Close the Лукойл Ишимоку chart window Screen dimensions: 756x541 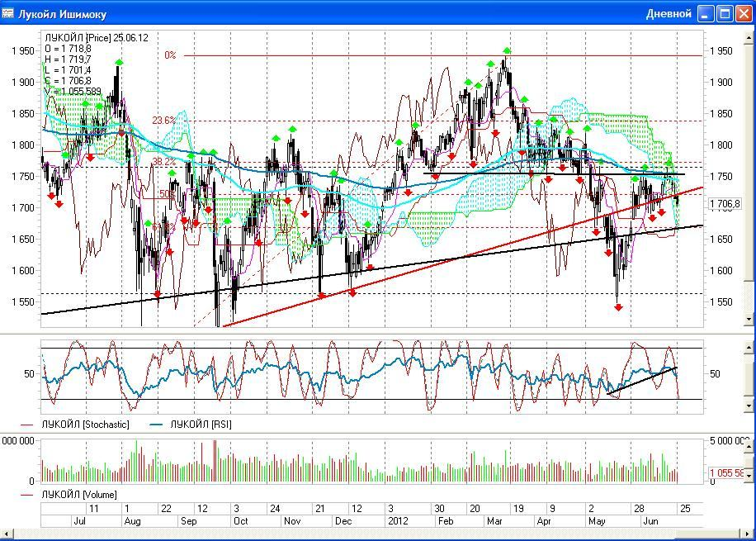(x=744, y=13)
